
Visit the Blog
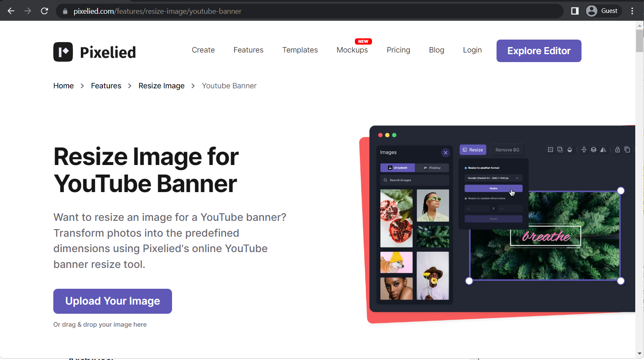pyautogui.click(x=437, y=50)
